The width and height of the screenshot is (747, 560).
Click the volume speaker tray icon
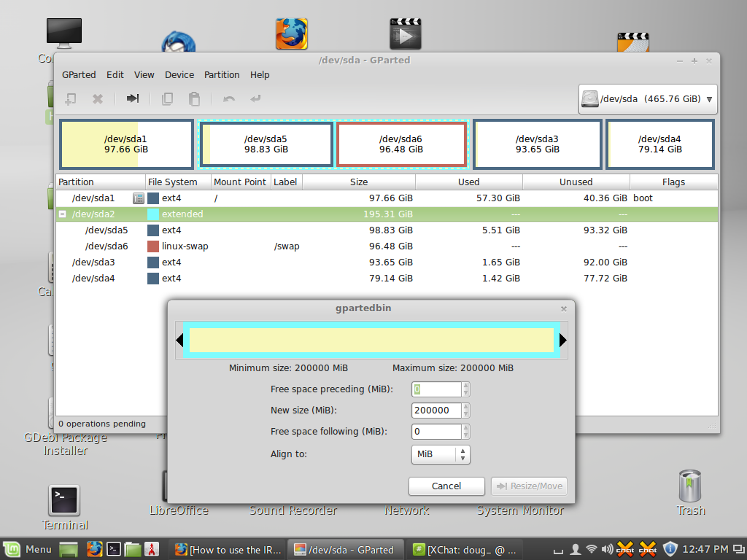(x=607, y=550)
